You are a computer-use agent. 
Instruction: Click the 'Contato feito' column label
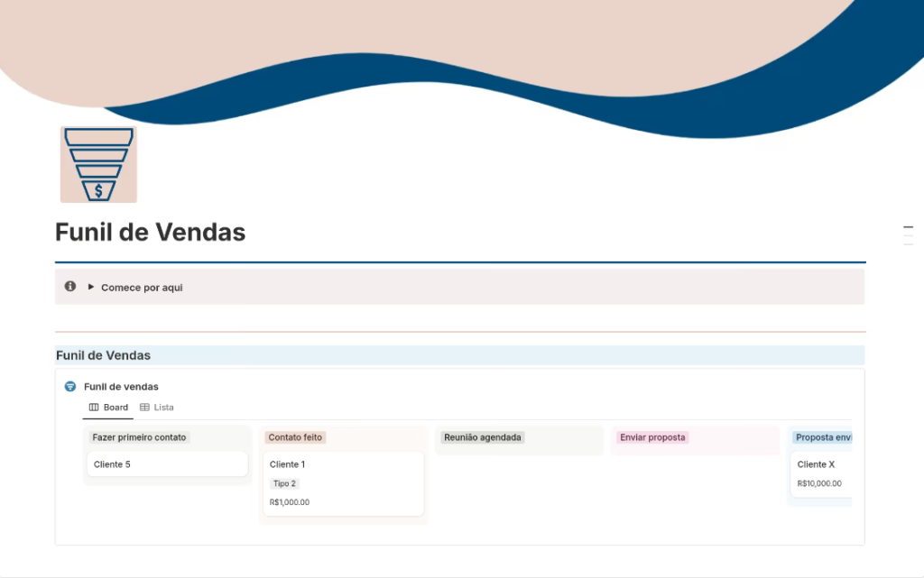[295, 437]
